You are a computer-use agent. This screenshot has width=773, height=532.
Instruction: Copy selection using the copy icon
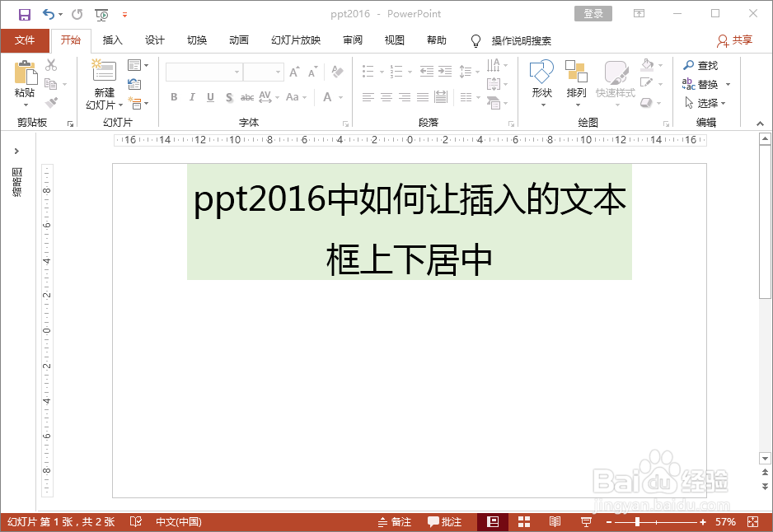click(51, 84)
